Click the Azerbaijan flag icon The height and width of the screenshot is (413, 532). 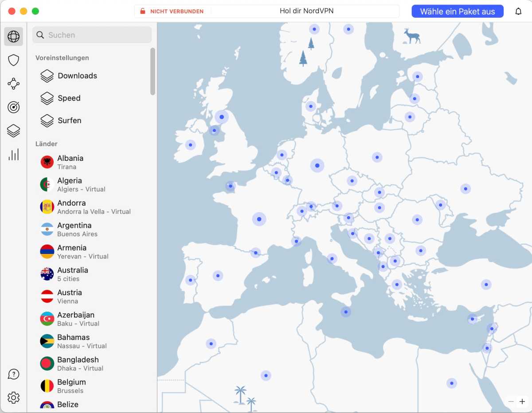pos(47,319)
